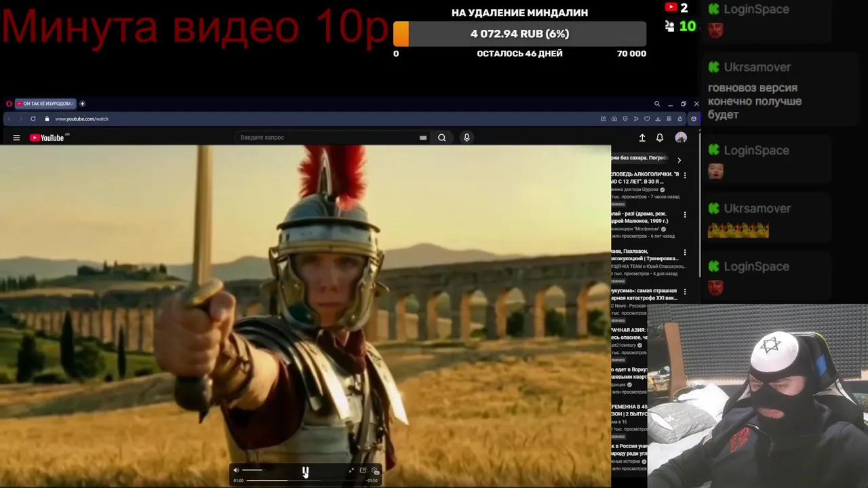Open Пахлавон, Спасокукоцкий Тренировка video
Image resolution: width=868 pixels, height=488 pixels.
645,255
